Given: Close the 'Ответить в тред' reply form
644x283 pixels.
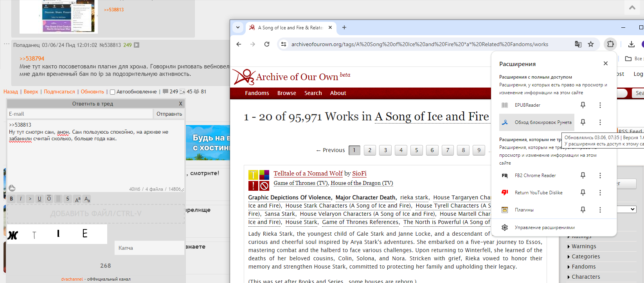Looking at the screenshot, I should (x=180, y=104).
